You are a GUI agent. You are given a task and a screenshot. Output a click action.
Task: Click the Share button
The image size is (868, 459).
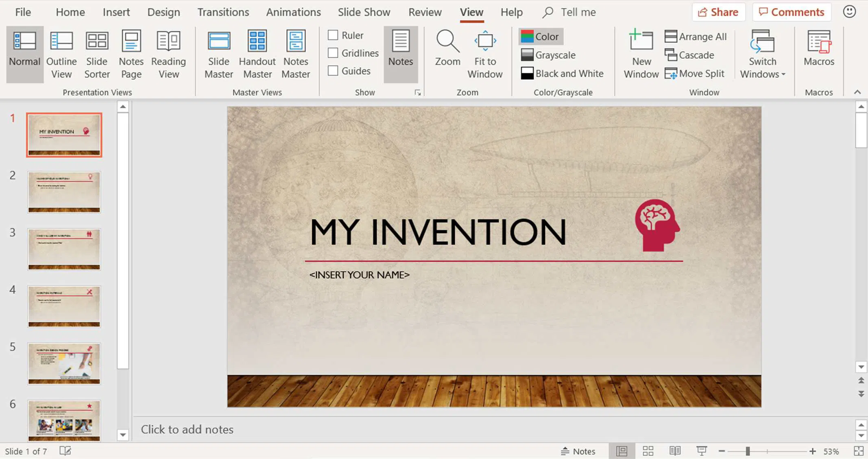pos(718,12)
